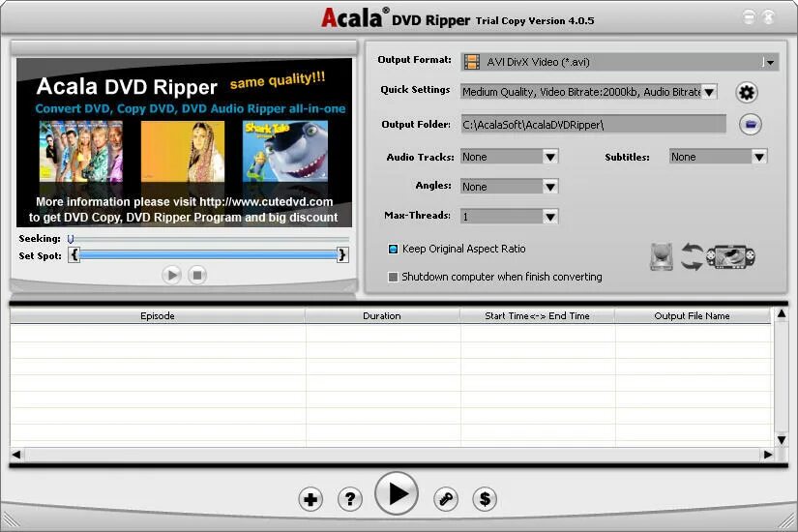Click the Episode column header

158,315
